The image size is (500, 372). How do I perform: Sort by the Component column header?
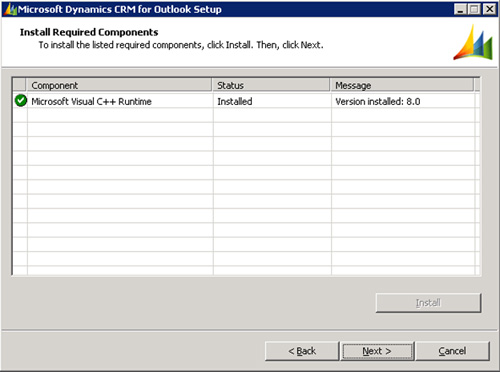coord(119,85)
